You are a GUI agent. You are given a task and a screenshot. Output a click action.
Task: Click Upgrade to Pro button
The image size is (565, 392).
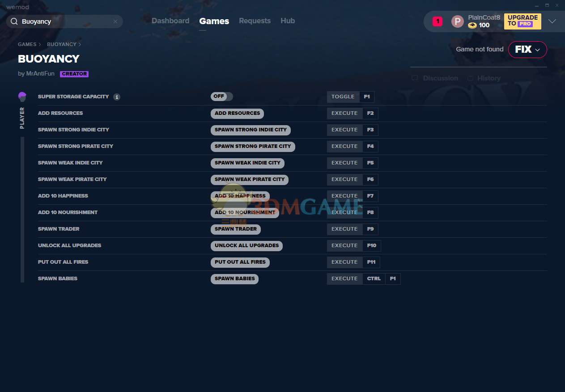point(522,21)
